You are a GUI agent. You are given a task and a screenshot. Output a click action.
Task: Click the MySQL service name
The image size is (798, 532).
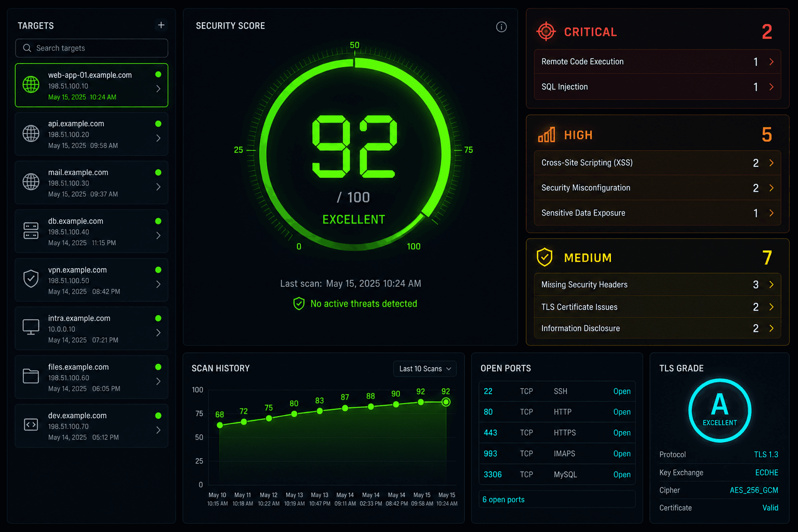point(565,474)
